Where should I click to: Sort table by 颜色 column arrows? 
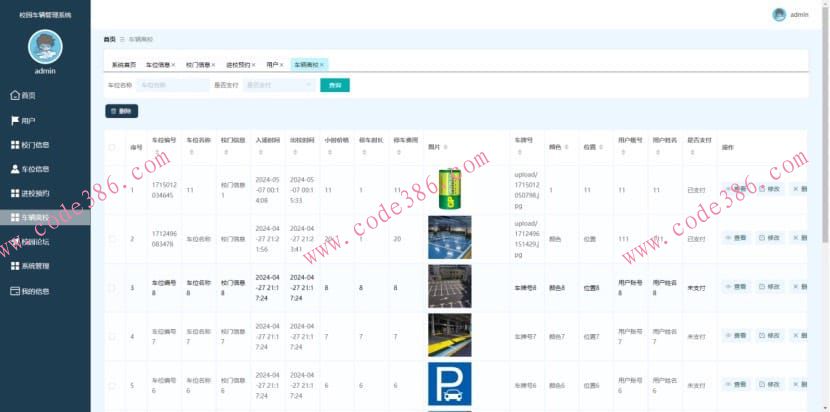566,147
